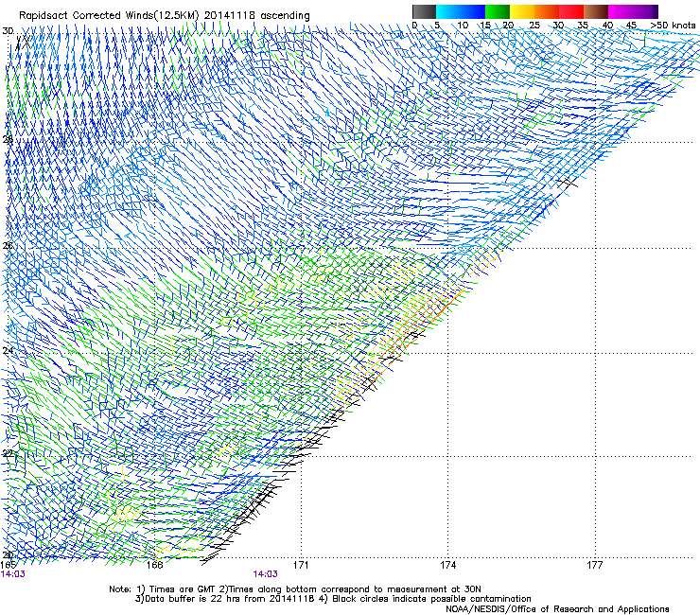The height and width of the screenshot is (615, 700).
Task: Click the title 'Rapidscat Corrected Winds(12.5KM)'
Action: (109, 16)
